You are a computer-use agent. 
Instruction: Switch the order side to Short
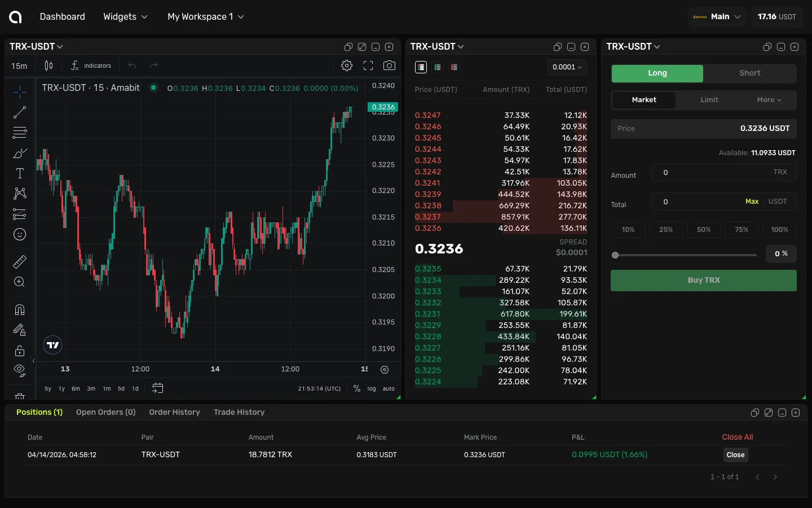[749, 73]
